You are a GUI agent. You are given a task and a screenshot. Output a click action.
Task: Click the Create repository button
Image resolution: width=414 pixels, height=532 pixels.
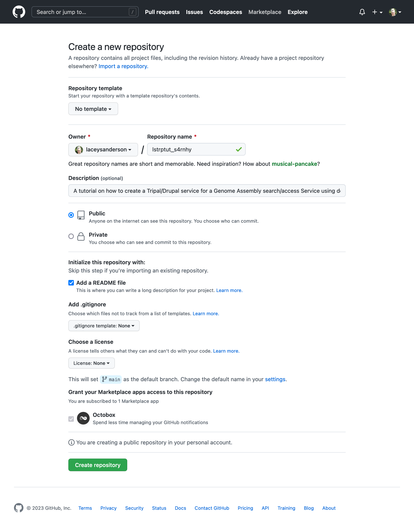(x=98, y=465)
